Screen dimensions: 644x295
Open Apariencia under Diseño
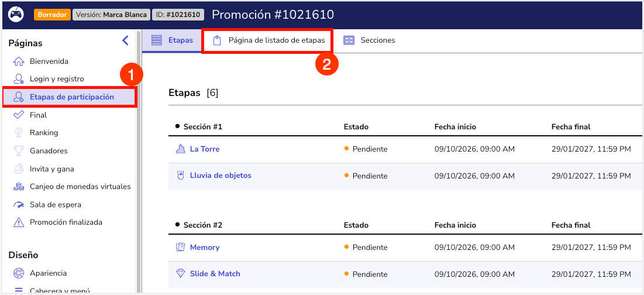pyautogui.click(x=48, y=273)
